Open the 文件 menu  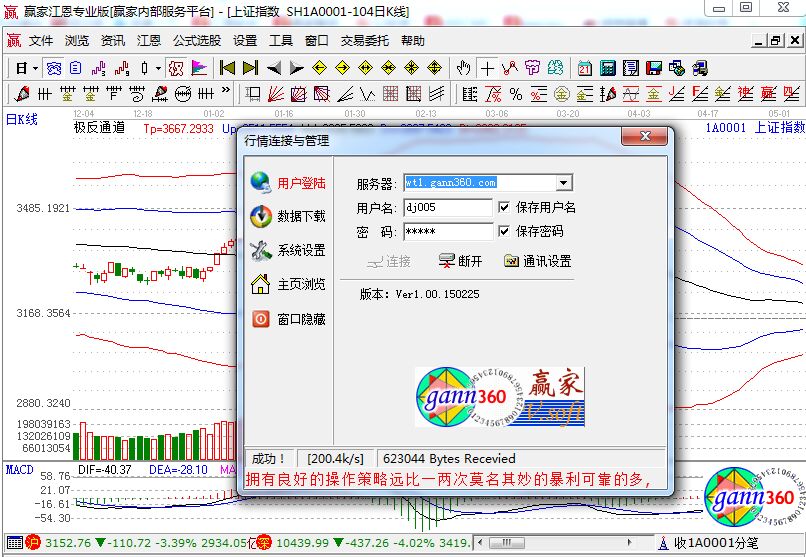click(41, 41)
